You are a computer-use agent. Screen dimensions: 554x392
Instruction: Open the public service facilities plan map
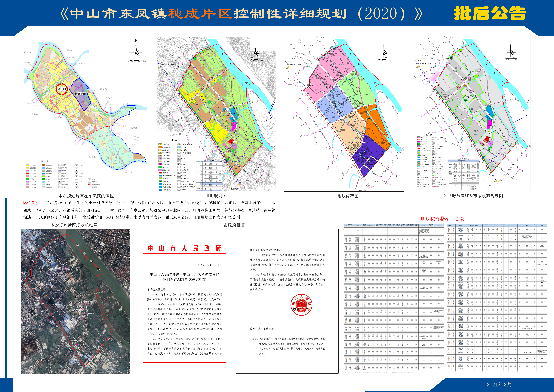[x=472, y=114]
